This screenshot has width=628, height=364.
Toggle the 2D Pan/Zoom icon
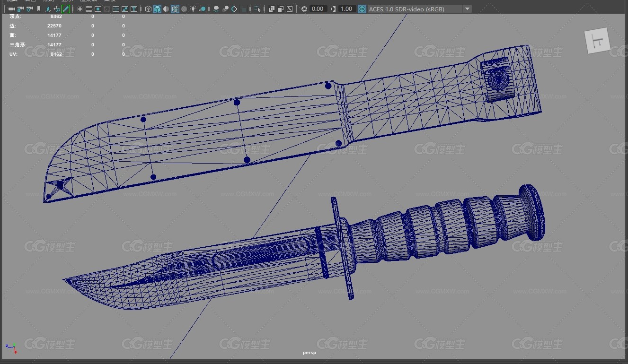57,9
